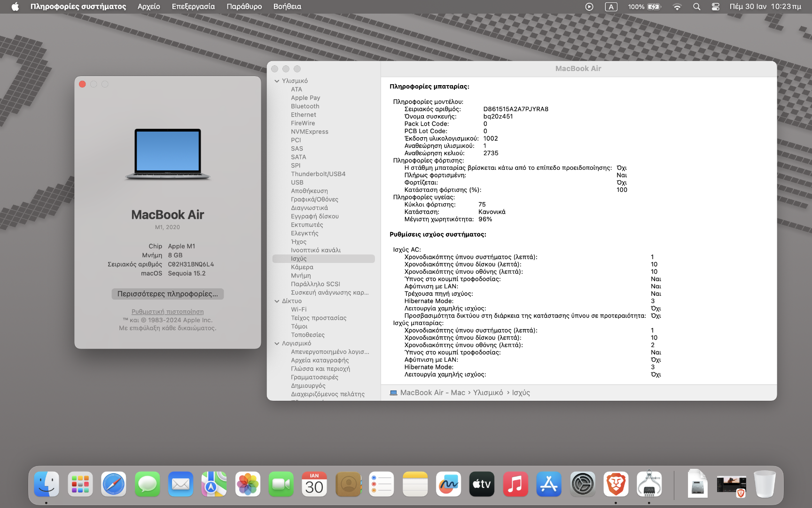Click the MacBook Air laptop image
Viewport: 812px width, 508px height.
point(168,154)
